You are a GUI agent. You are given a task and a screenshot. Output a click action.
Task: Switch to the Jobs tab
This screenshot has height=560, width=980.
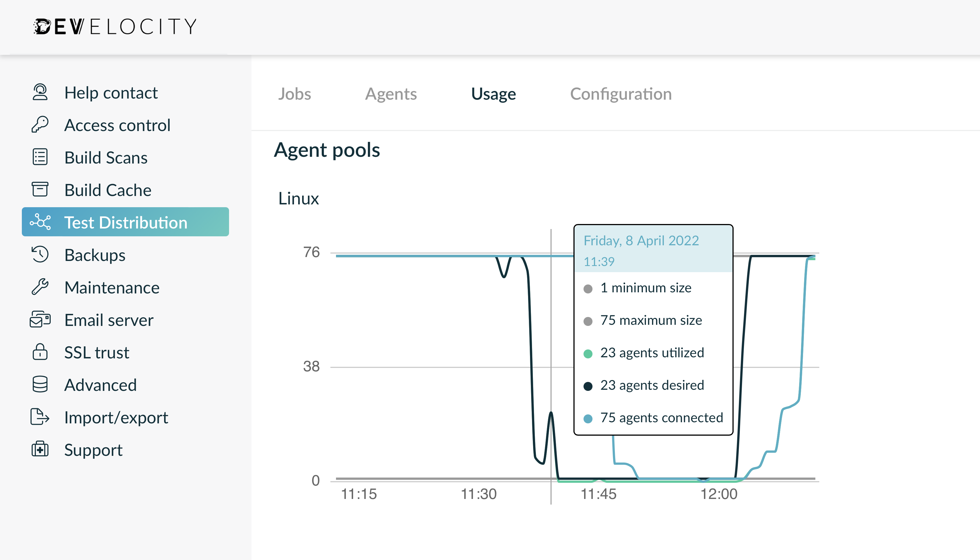tap(295, 94)
